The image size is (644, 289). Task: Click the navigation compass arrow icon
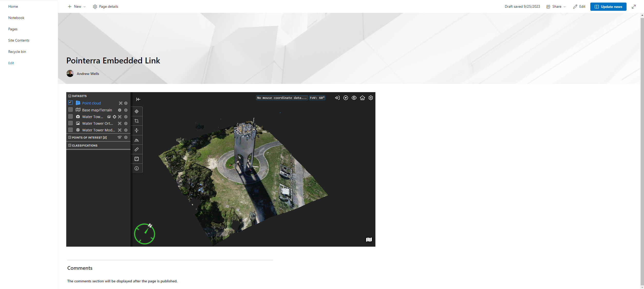[346, 98]
